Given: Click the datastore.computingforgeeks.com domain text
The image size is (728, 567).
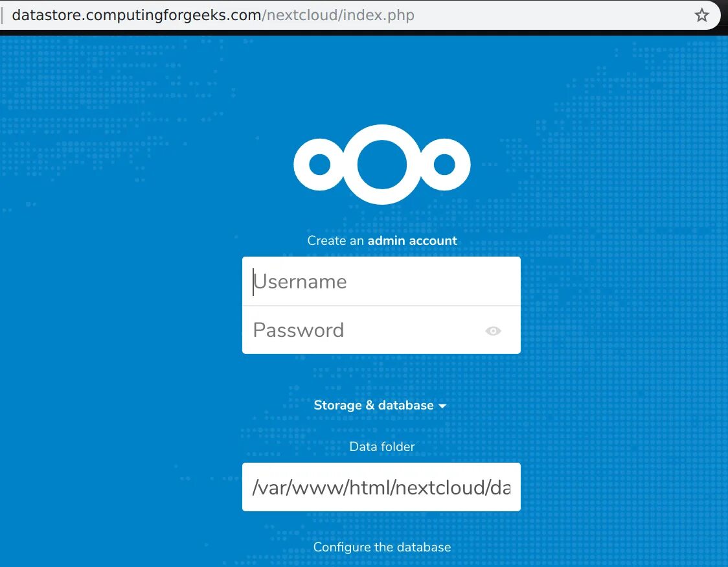Looking at the screenshot, I should [137, 16].
